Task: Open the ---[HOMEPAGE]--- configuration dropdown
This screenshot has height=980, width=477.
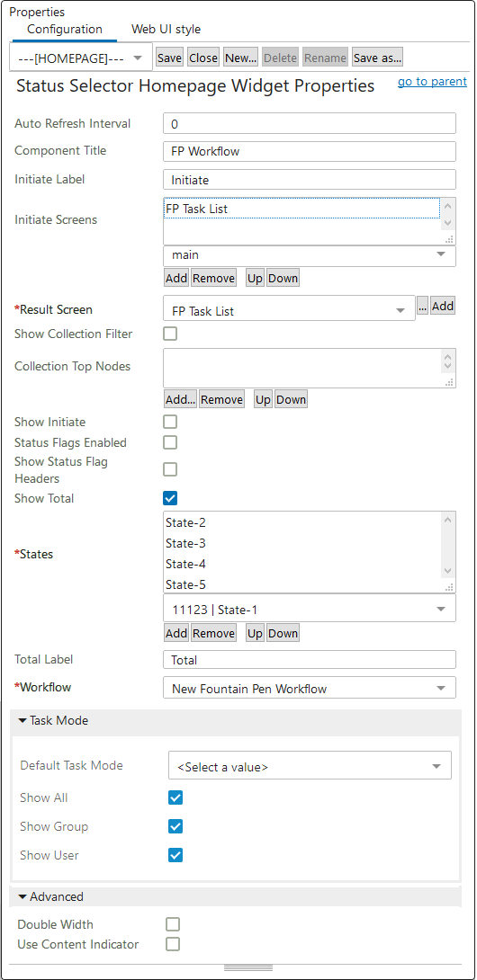Action: tap(81, 58)
